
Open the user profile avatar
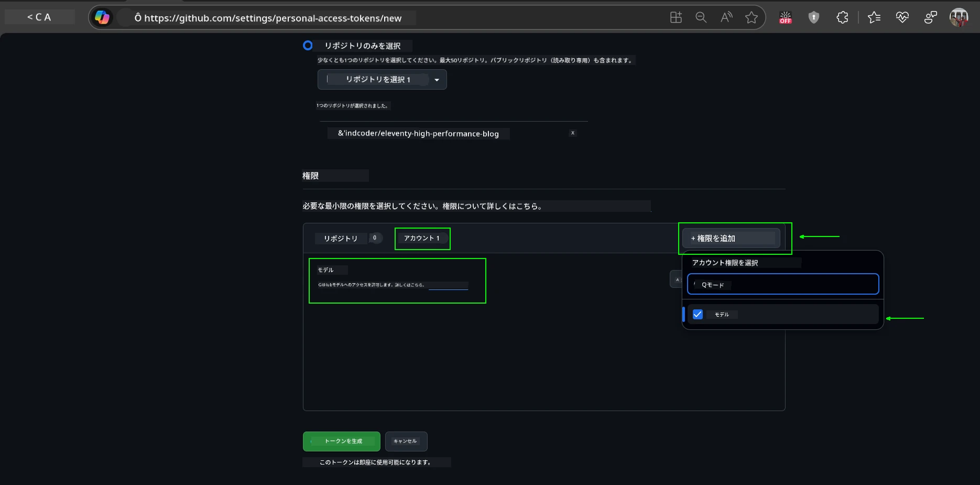point(959,17)
